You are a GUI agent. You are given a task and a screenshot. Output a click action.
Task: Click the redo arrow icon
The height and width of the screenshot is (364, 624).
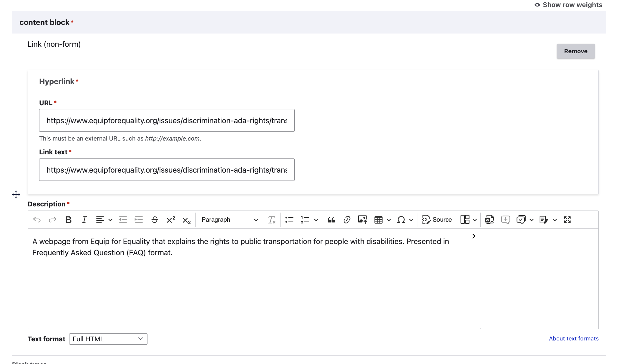pos(52,220)
